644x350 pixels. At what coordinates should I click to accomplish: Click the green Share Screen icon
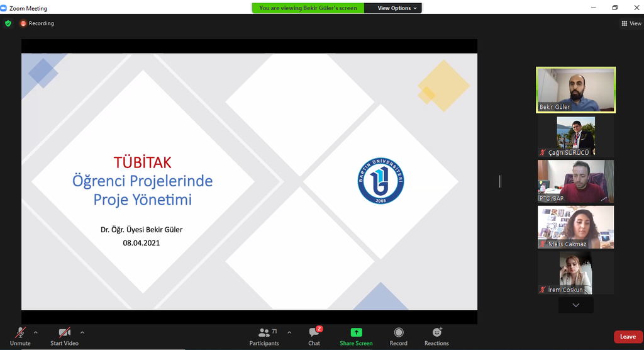pyautogui.click(x=356, y=333)
